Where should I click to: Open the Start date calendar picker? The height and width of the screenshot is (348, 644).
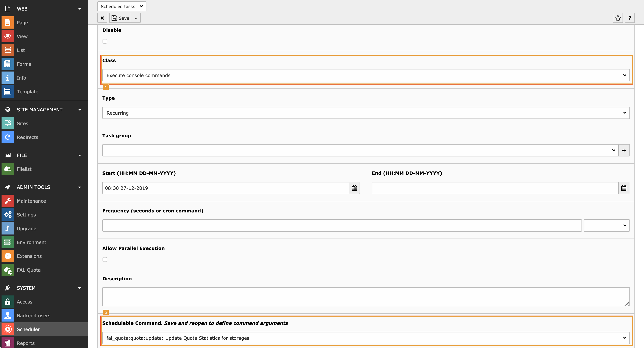click(x=354, y=188)
